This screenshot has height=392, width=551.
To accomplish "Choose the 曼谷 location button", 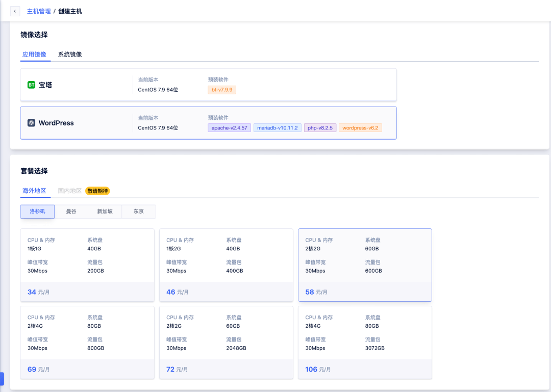I will pos(71,212).
